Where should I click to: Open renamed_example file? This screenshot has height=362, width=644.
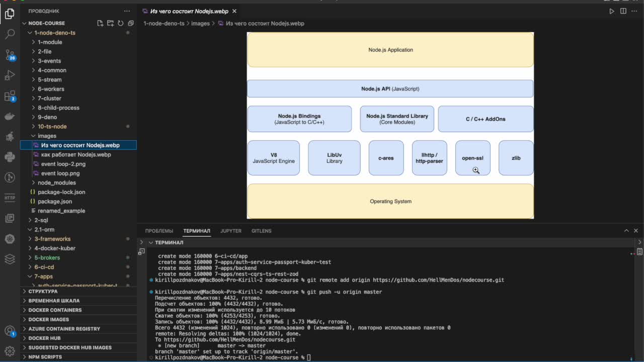coord(78,211)
